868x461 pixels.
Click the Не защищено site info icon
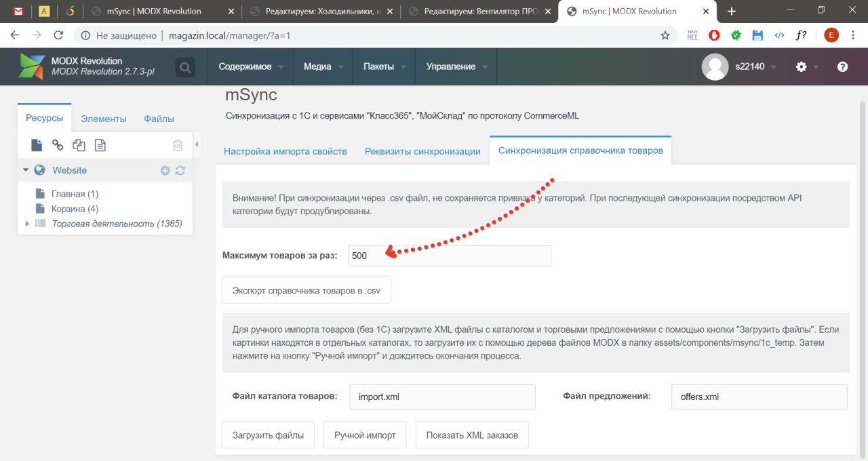coord(86,35)
